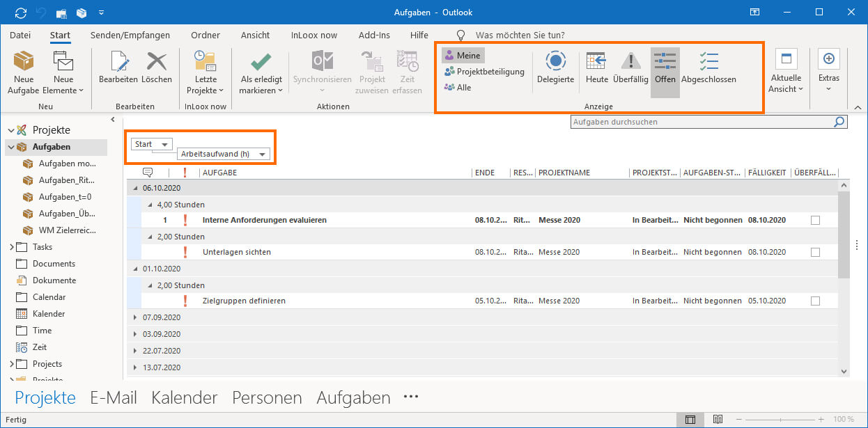This screenshot has width=868, height=428.
Task: Open the Add-Ins tab
Action: 374,35
